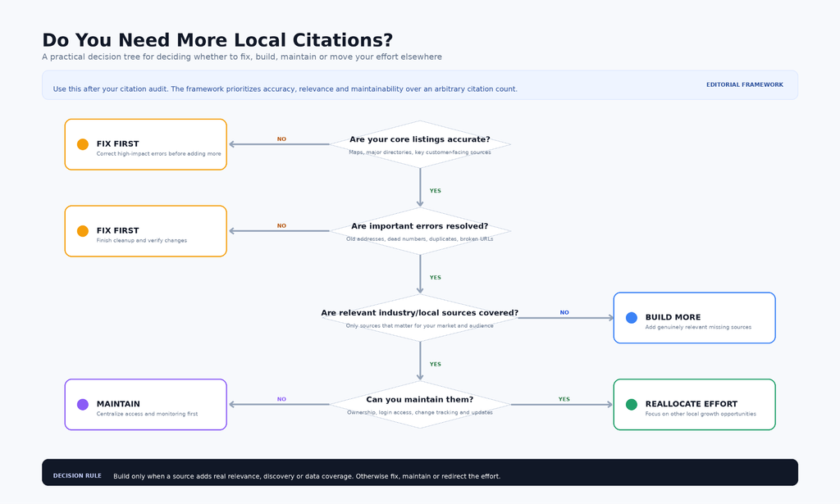Image resolution: width=840 pixels, height=504 pixels.
Task: Click the YES label below errors resolved question
Action: pyautogui.click(x=436, y=277)
